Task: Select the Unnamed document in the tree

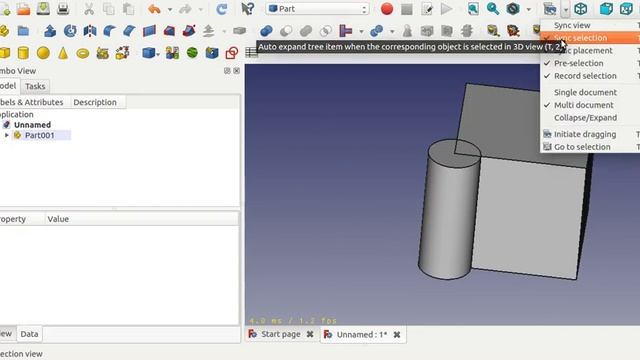Action: click(x=32, y=124)
